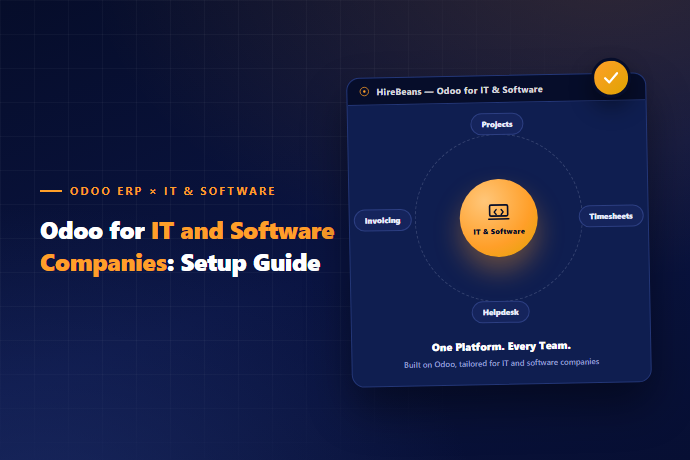Click "One Platform. Every Team." heading
The image size is (690, 460).
tap(501, 346)
